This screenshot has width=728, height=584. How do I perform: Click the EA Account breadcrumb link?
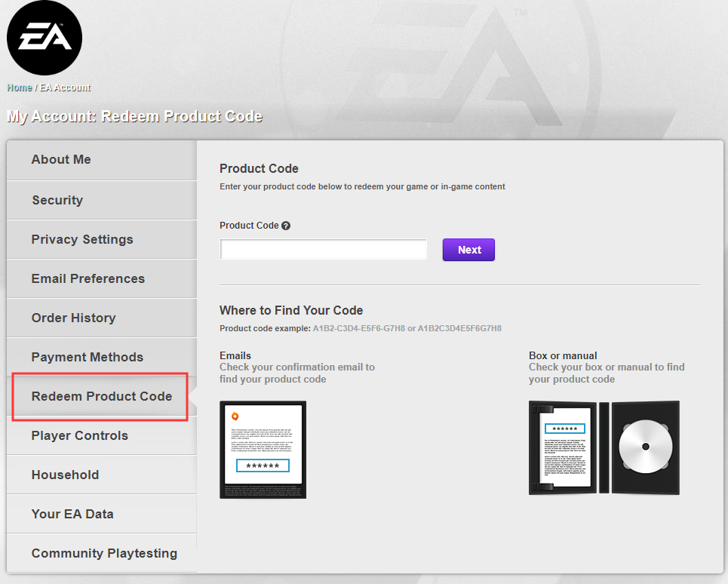coord(65,88)
